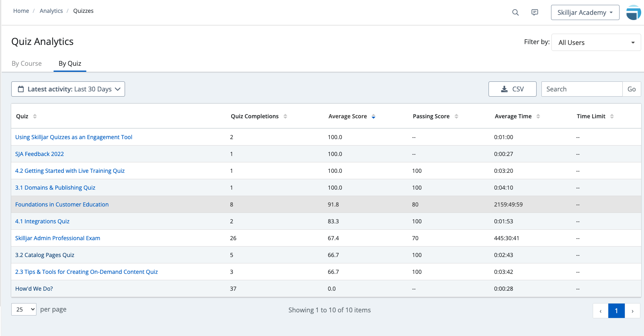Click the 26 completions cell
The height and width of the screenshot is (336, 644).
coord(233,238)
